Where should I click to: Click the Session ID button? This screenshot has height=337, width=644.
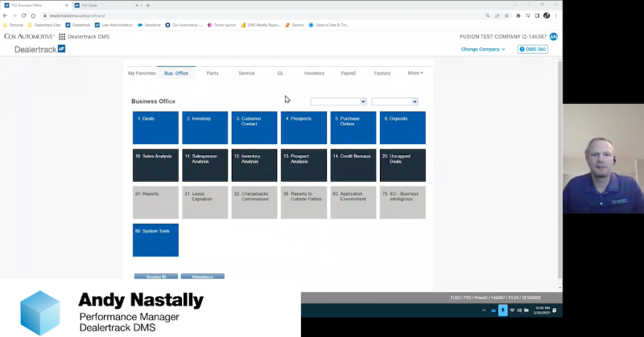click(156, 276)
